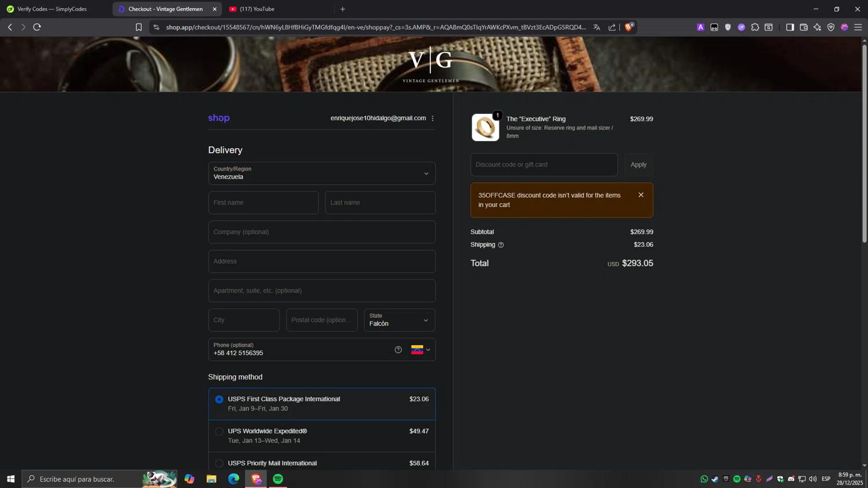
Task: Open the Brave Wallet icon
Action: point(804,27)
